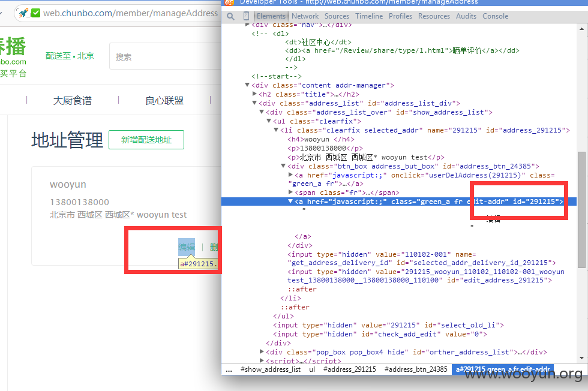Click the 编辑 link on wooyun address

pyautogui.click(x=187, y=247)
